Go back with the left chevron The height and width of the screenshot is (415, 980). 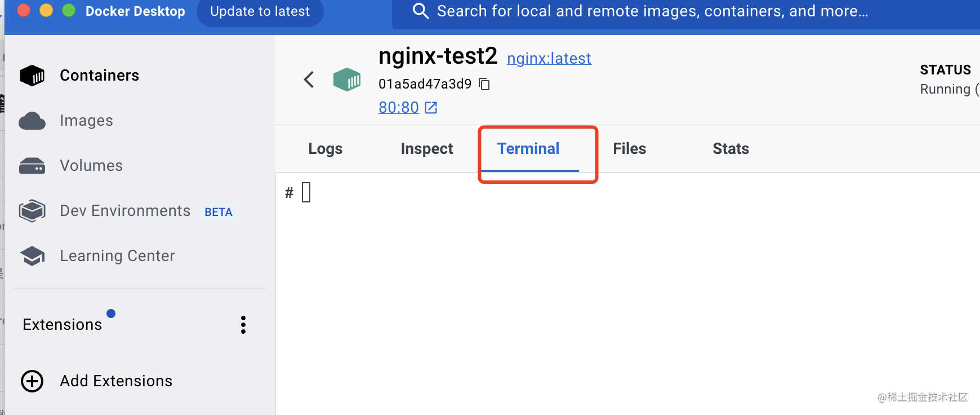[x=309, y=80]
